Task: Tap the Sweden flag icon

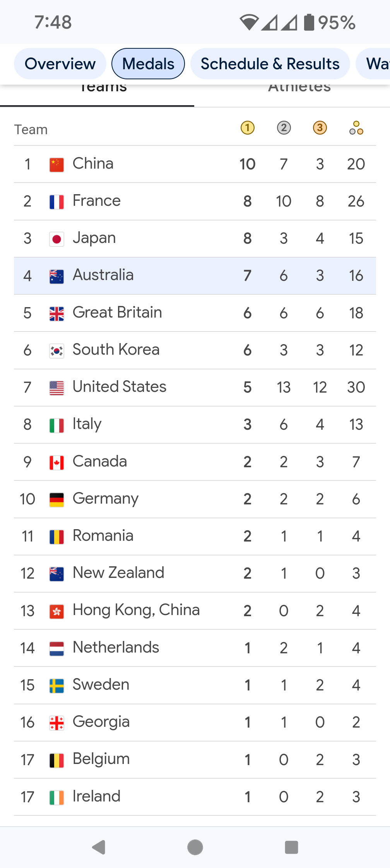Action: [x=56, y=685]
